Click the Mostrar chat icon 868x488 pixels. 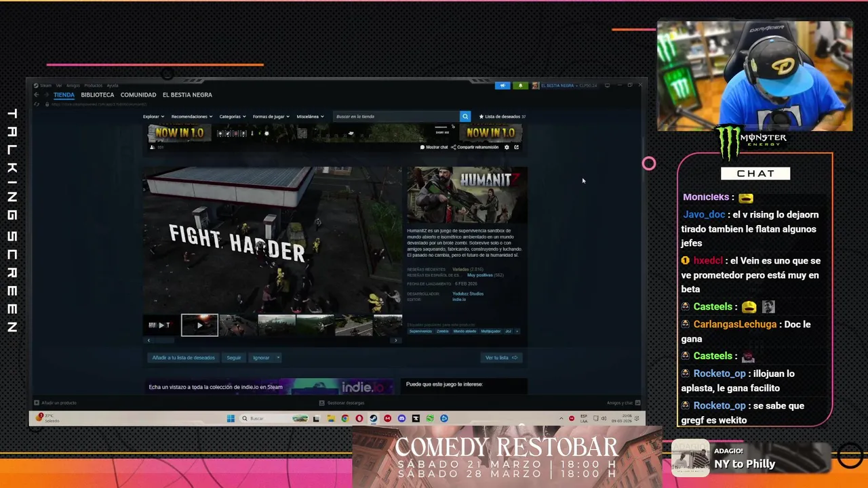tap(422, 147)
